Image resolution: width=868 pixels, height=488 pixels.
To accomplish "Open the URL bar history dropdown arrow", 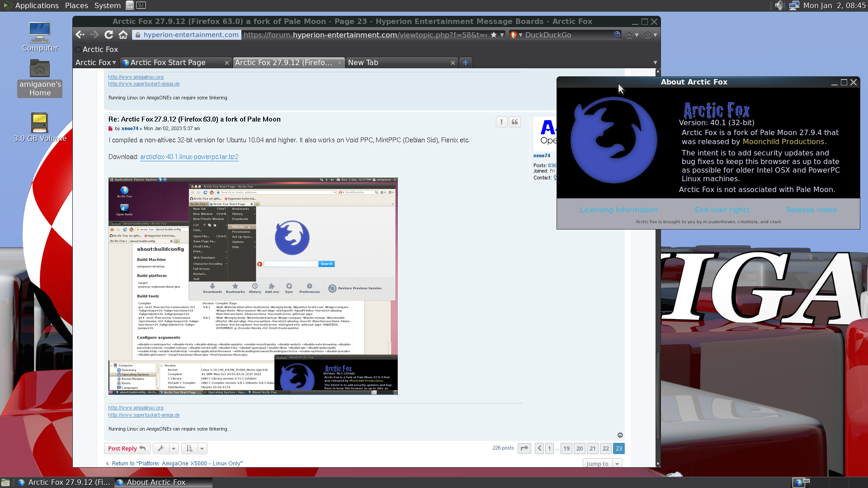I will 502,35.
